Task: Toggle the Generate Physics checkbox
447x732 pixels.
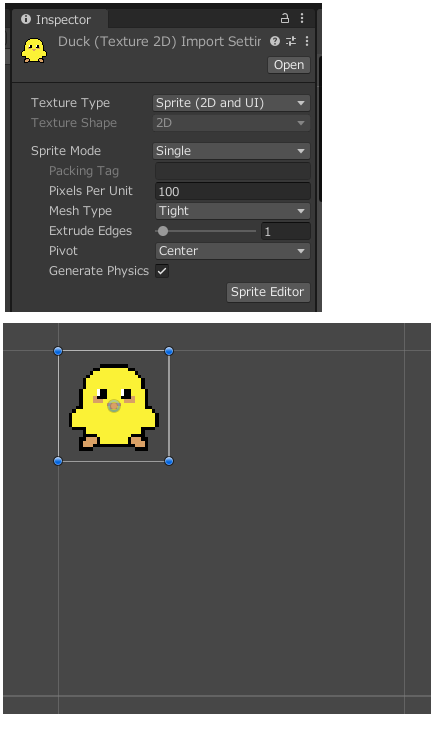Action: click(x=162, y=271)
